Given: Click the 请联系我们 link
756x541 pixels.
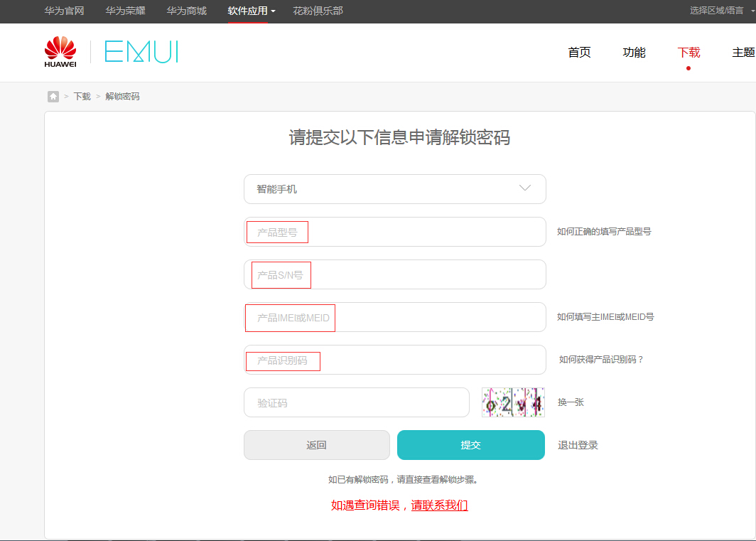Looking at the screenshot, I should [x=439, y=505].
